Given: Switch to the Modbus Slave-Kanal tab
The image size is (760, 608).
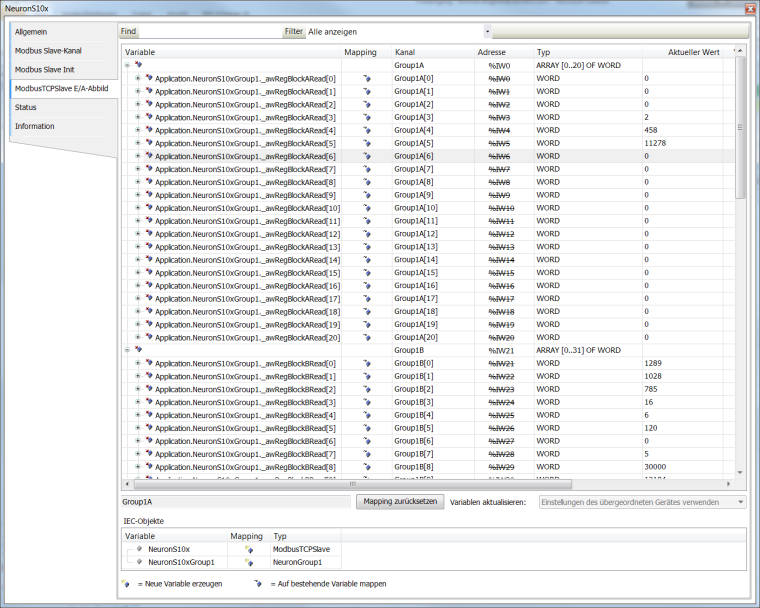Looking at the screenshot, I should 48,50.
